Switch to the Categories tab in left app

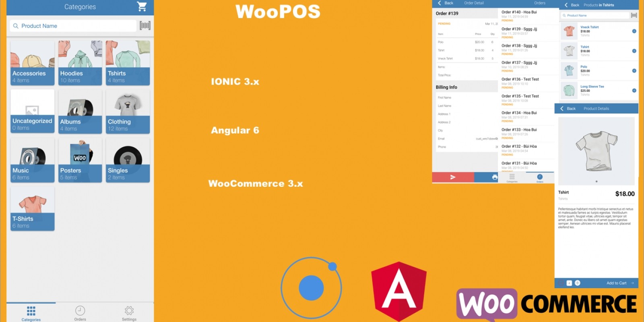tap(31, 313)
